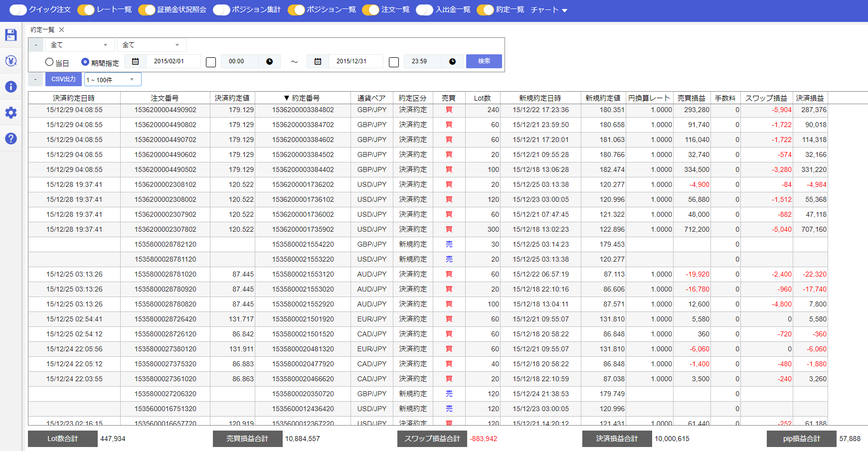Sort by 新規約定値 column header
The image size is (868, 451).
pyautogui.click(x=603, y=98)
